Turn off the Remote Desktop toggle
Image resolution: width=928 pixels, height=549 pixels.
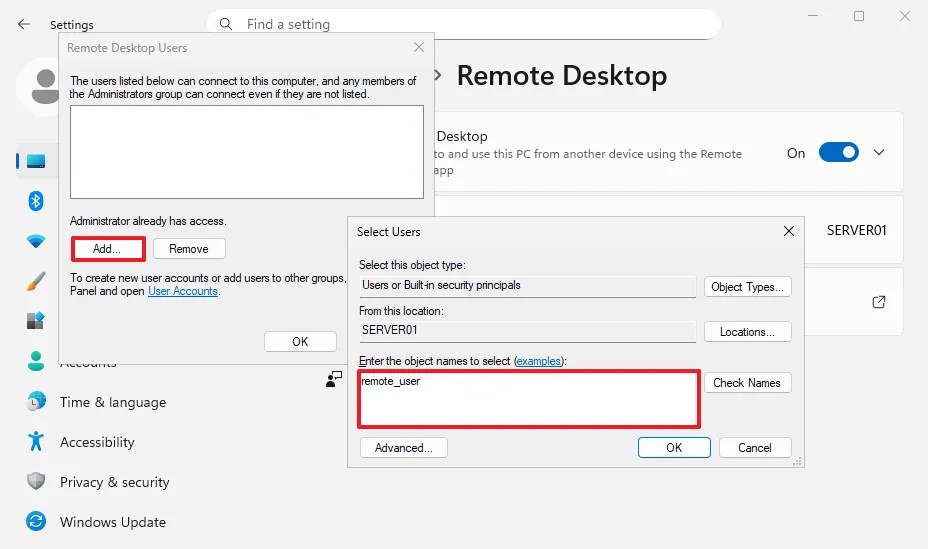tap(839, 153)
